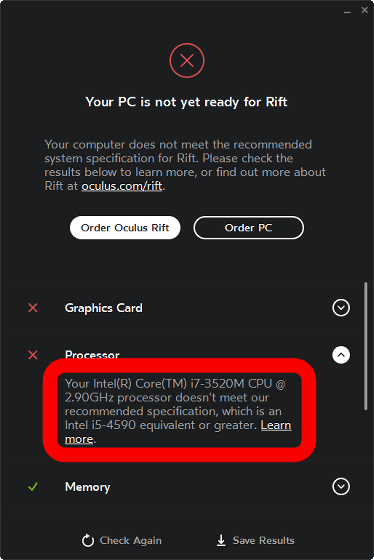This screenshot has height=560, width=374.
Task: Click Order Oculus Rift button
Action: [125, 228]
